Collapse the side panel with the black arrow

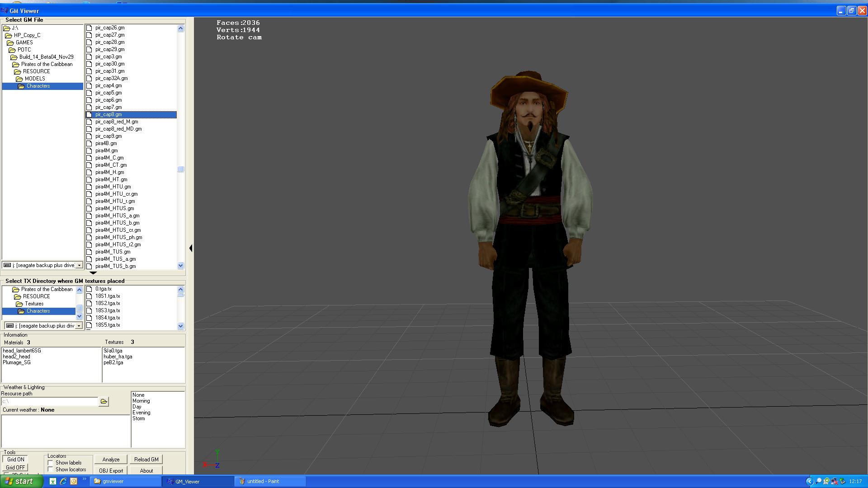[191, 248]
